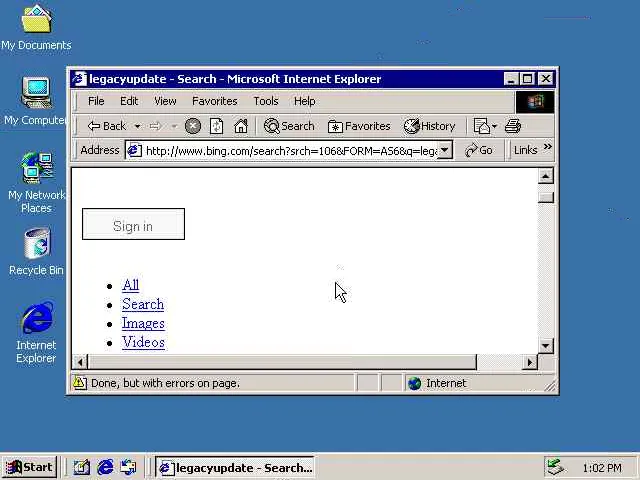Open the Tools menu
Screen dimensions: 640x480
(x=266, y=101)
